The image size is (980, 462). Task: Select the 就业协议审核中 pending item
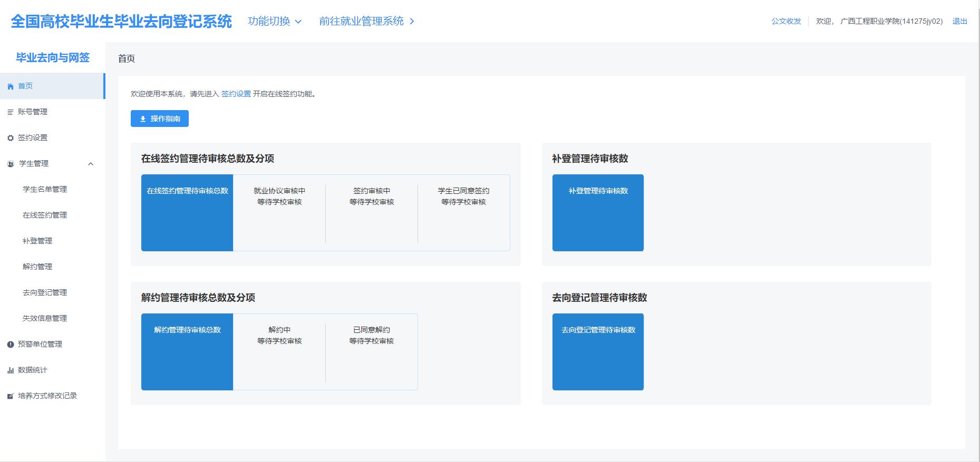(279, 196)
